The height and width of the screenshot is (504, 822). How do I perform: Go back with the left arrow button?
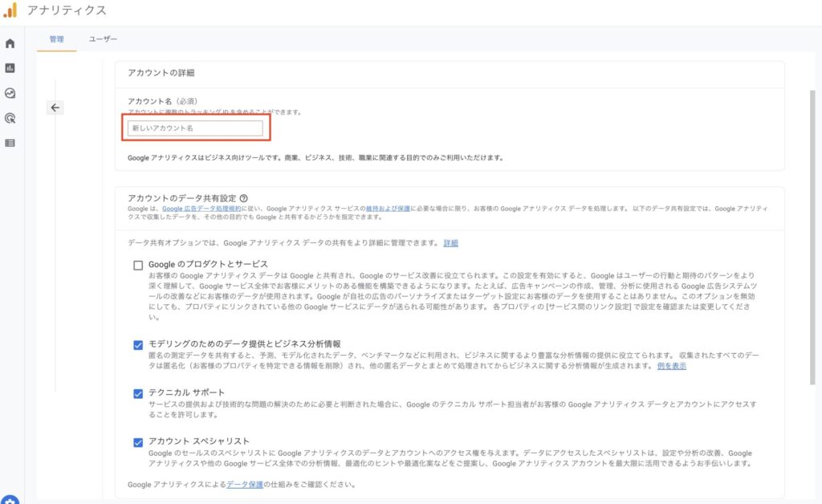pos(55,108)
